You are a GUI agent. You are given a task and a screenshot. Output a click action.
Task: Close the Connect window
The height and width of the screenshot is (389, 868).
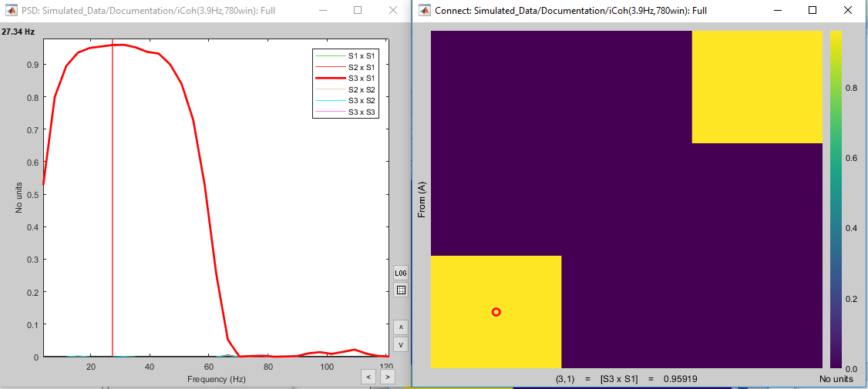[848, 10]
